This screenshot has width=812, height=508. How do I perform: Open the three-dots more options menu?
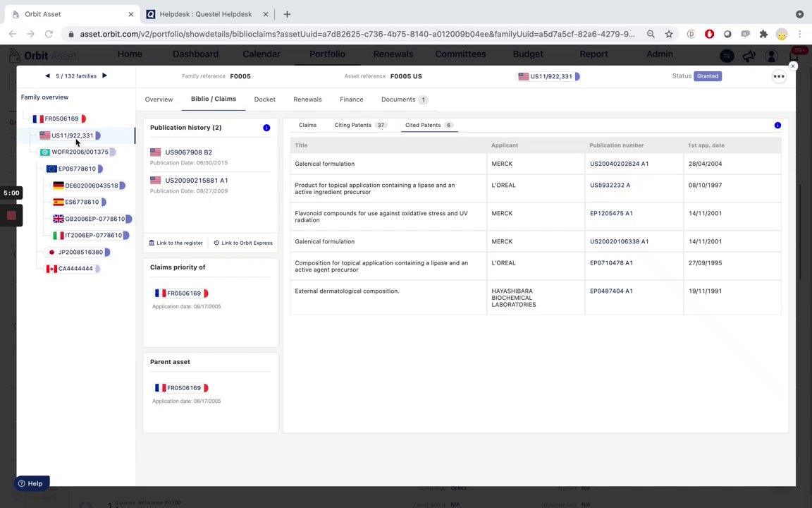(x=779, y=76)
